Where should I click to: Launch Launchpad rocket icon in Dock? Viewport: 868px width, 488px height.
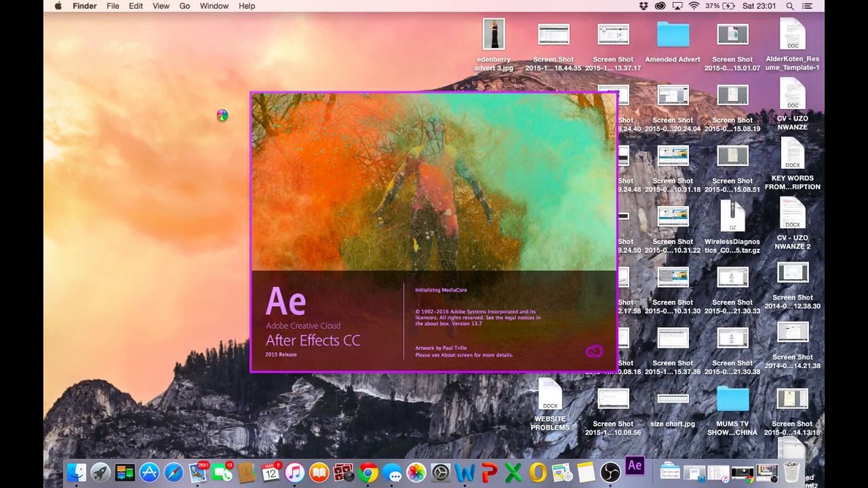pos(100,472)
